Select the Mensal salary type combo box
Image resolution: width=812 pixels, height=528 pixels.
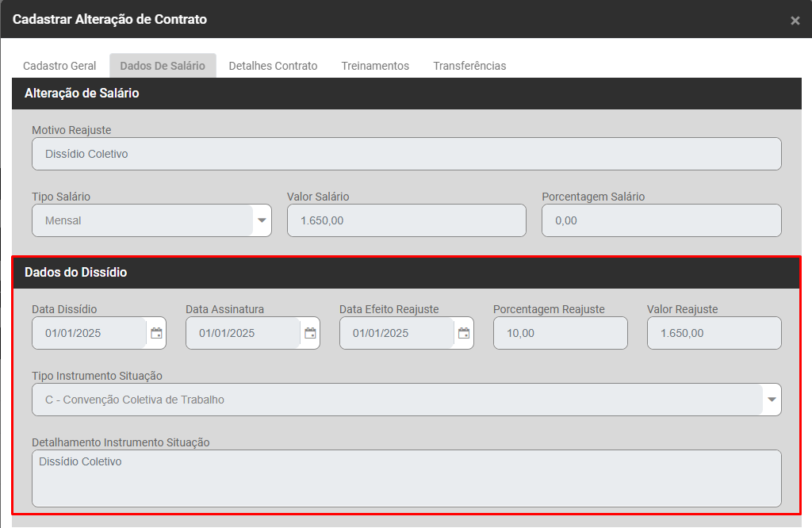click(x=143, y=220)
